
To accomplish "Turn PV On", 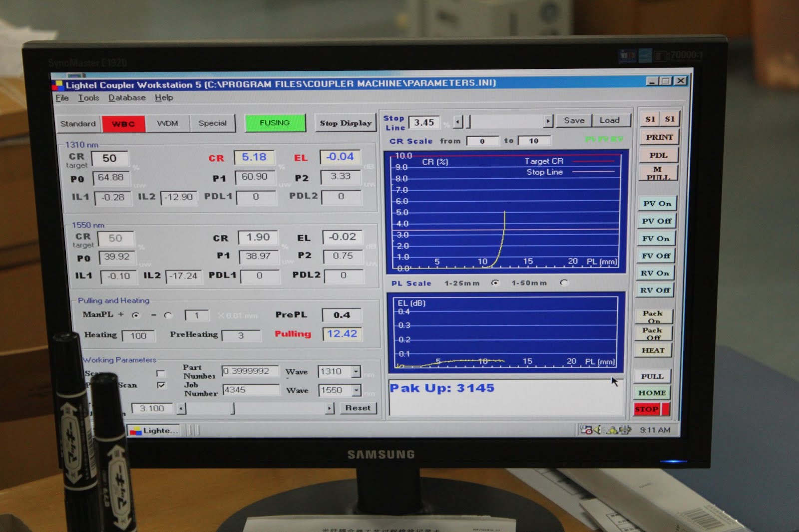I will (x=657, y=204).
